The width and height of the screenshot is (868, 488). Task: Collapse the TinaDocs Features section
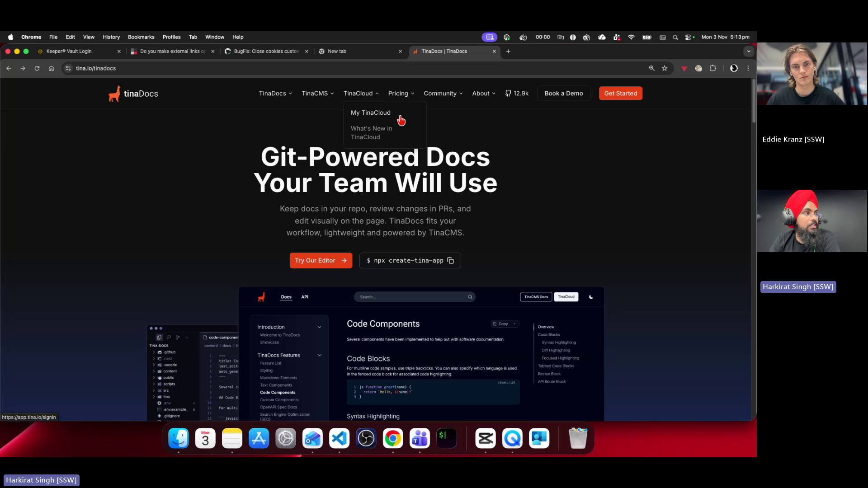tap(319, 355)
